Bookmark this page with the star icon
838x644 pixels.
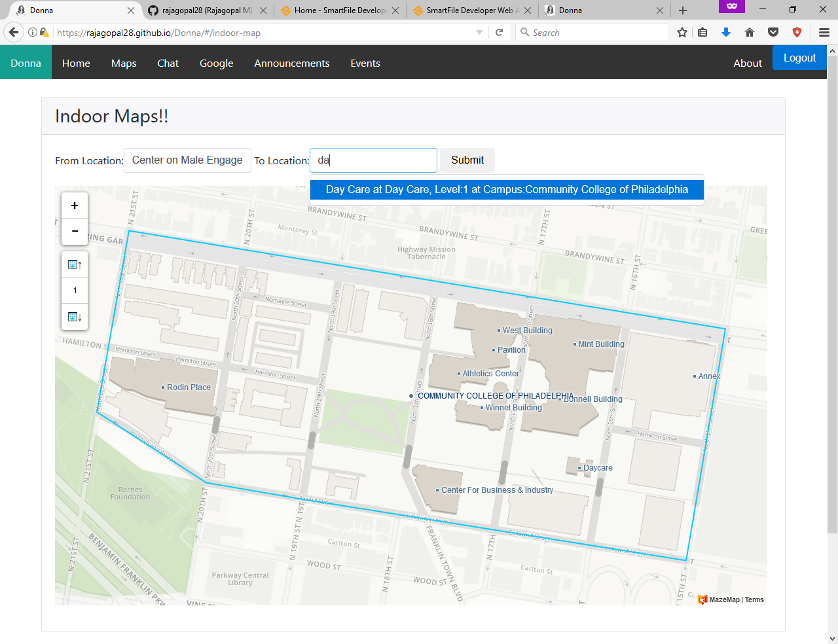click(682, 32)
